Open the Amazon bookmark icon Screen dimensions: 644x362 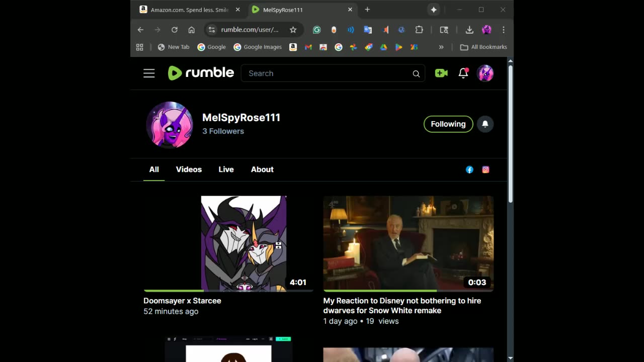click(293, 47)
